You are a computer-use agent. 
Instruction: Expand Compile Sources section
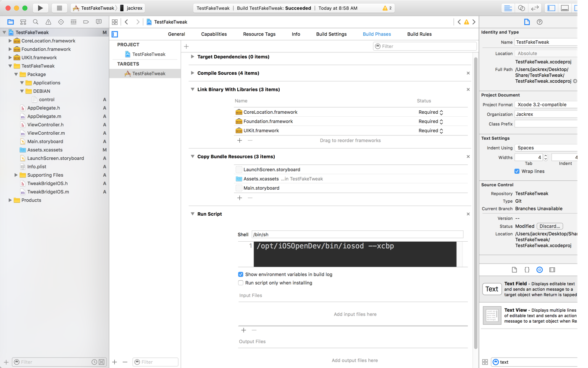click(192, 73)
